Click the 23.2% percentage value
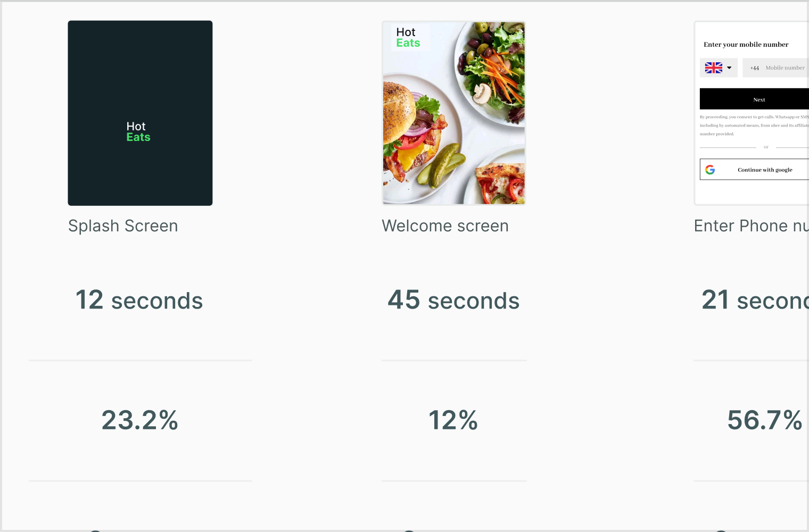 click(140, 420)
